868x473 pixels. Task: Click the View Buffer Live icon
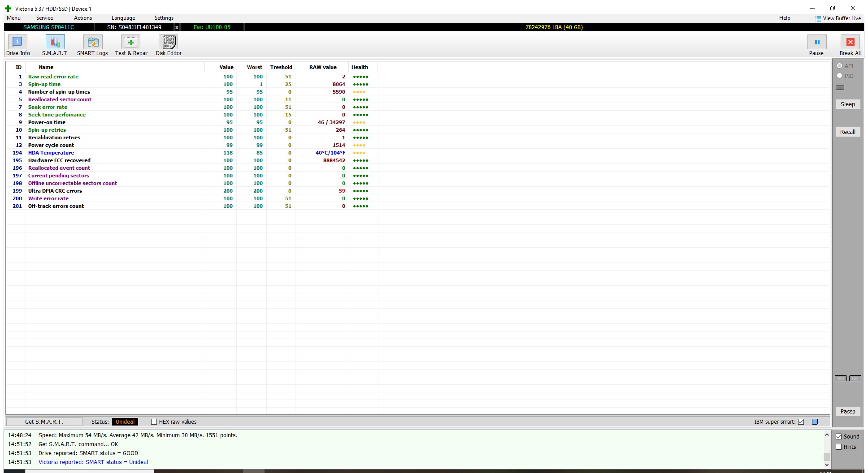818,18
